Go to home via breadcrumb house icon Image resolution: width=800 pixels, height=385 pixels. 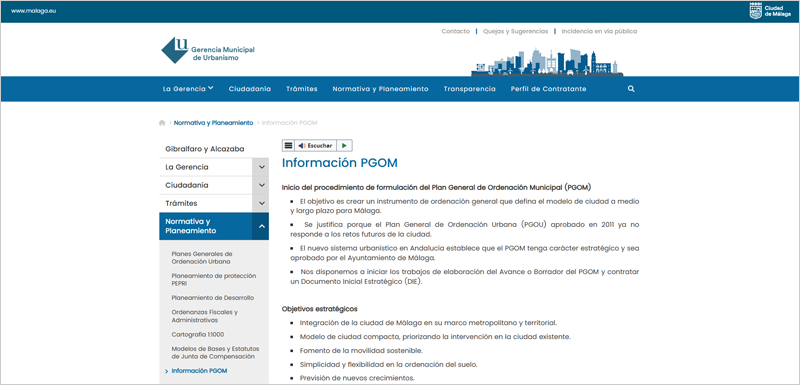[162, 123]
